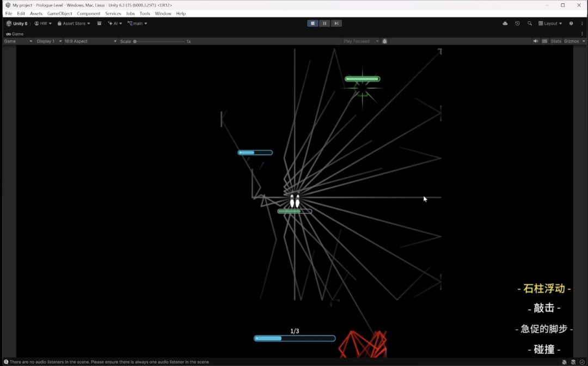Open the File menu
The width and height of the screenshot is (588, 366).
tap(9, 14)
